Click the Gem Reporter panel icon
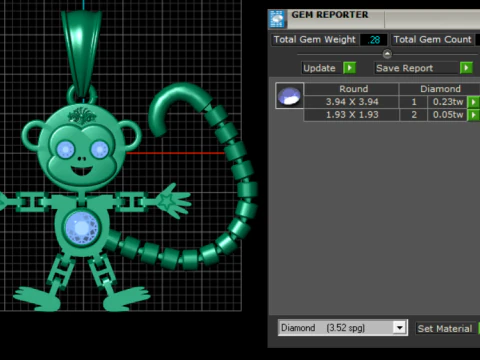 pos(277,19)
